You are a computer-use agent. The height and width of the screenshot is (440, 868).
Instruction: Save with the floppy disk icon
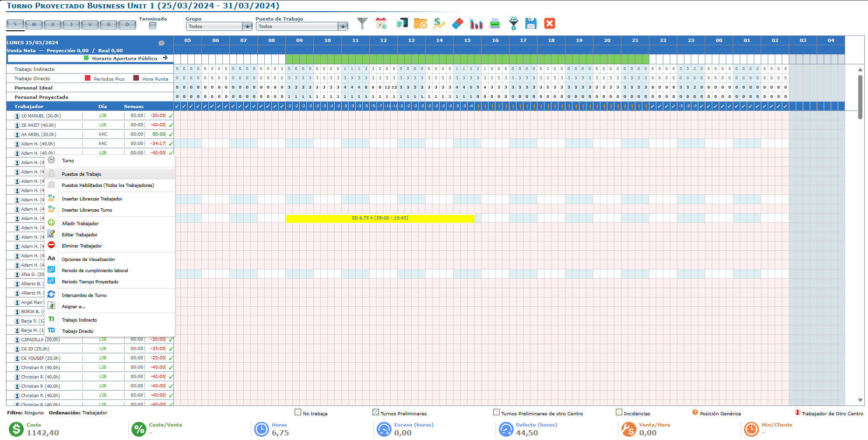[x=531, y=23]
